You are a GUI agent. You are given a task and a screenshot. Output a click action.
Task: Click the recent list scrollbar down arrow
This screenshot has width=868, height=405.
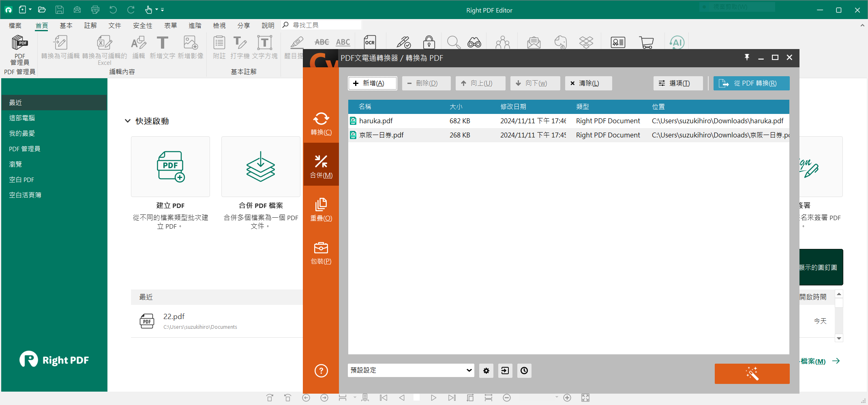(839, 338)
